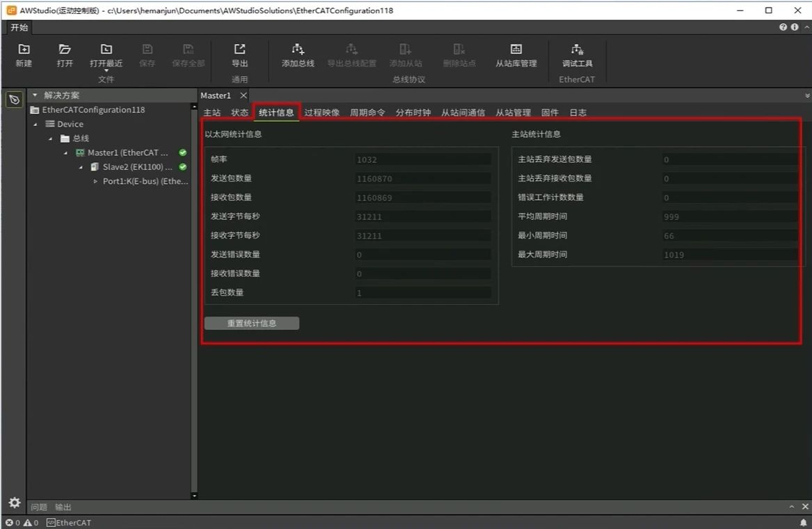The height and width of the screenshot is (529, 812).
Task: Click the 平均周期时间 value 999
Action: point(730,216)
